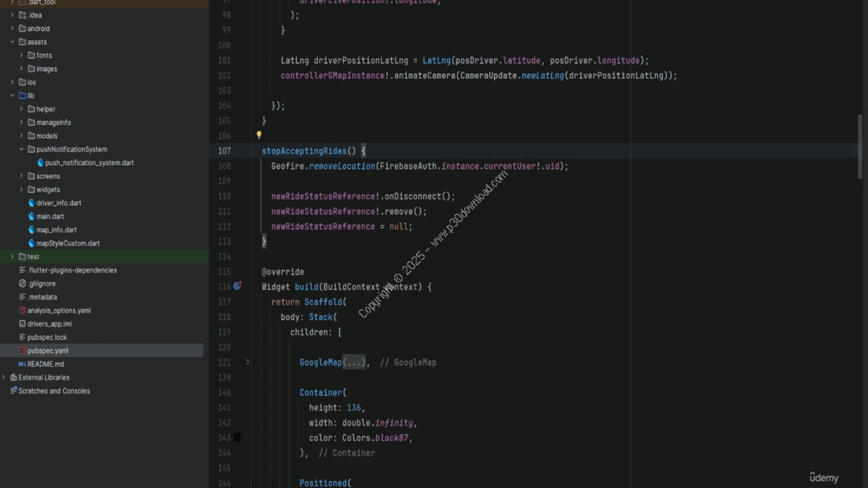Click the .gitignore file icon

pos(22,283)
